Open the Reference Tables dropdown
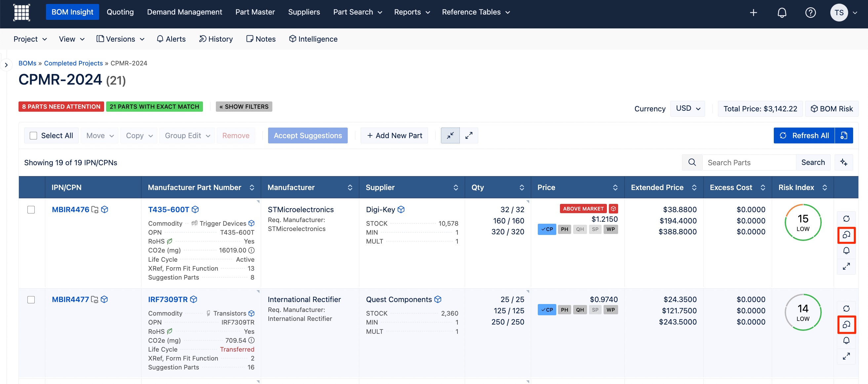 pyautogui.click(x=476, y=12)
